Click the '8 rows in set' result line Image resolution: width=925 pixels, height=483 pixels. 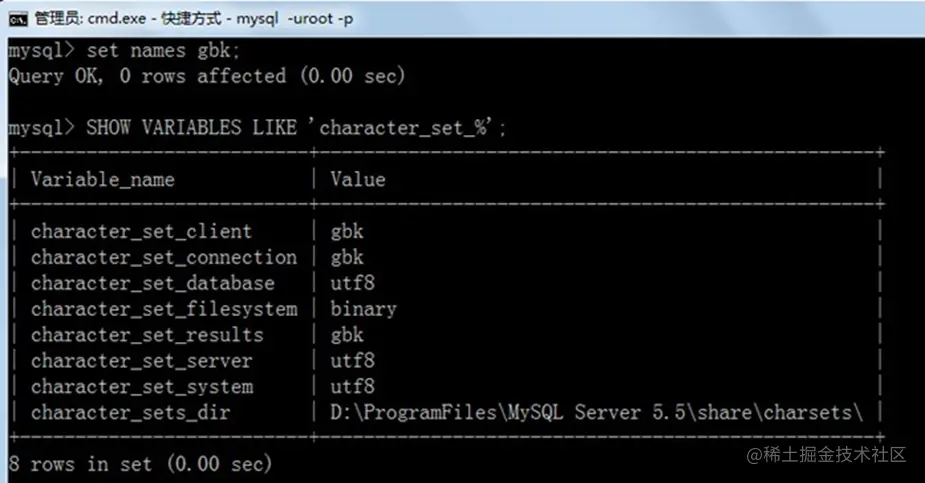[140, 464]
